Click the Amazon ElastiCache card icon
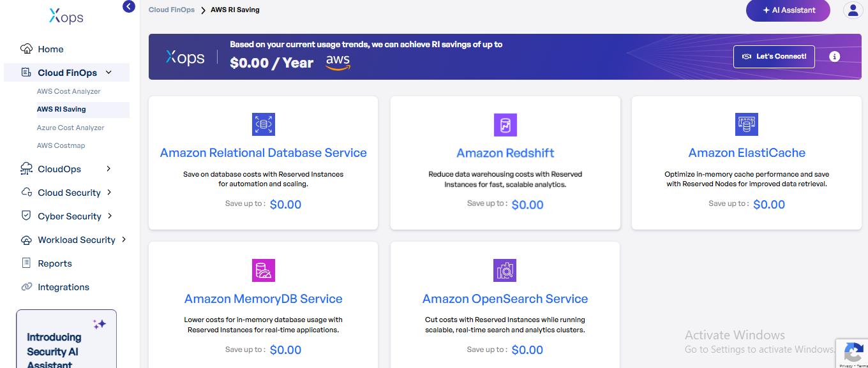Viewport: 868px width, 368px height. tap(747, 124)
